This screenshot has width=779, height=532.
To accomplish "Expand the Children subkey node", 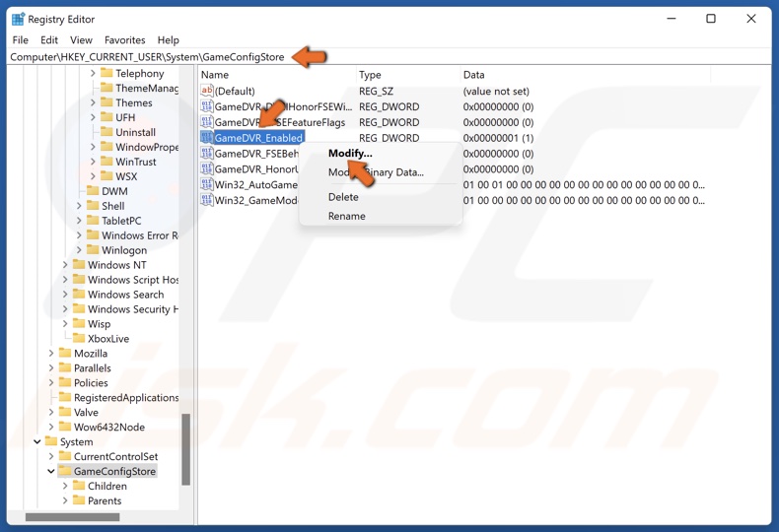I will [x=65, y=486].
